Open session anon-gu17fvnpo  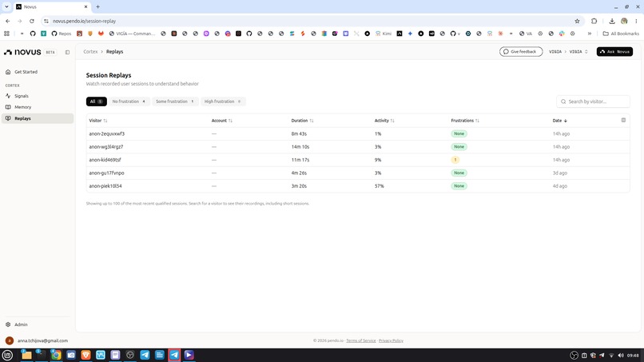[358, 173]
